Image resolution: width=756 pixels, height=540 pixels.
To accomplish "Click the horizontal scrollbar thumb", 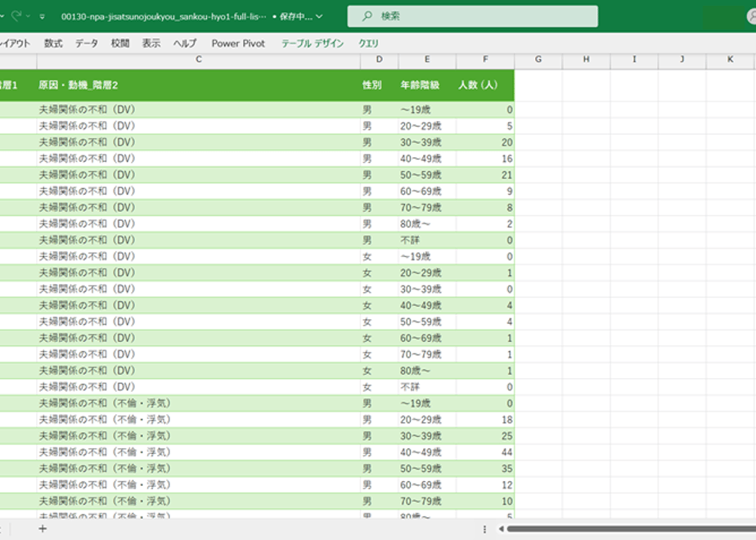I will pos(631,529).
